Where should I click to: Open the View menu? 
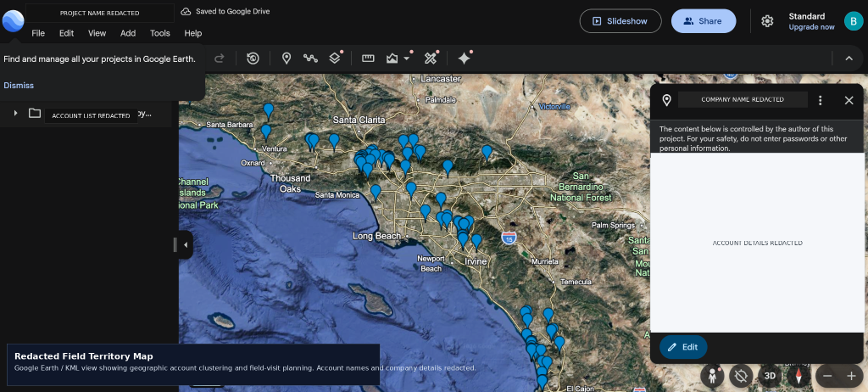97,33
